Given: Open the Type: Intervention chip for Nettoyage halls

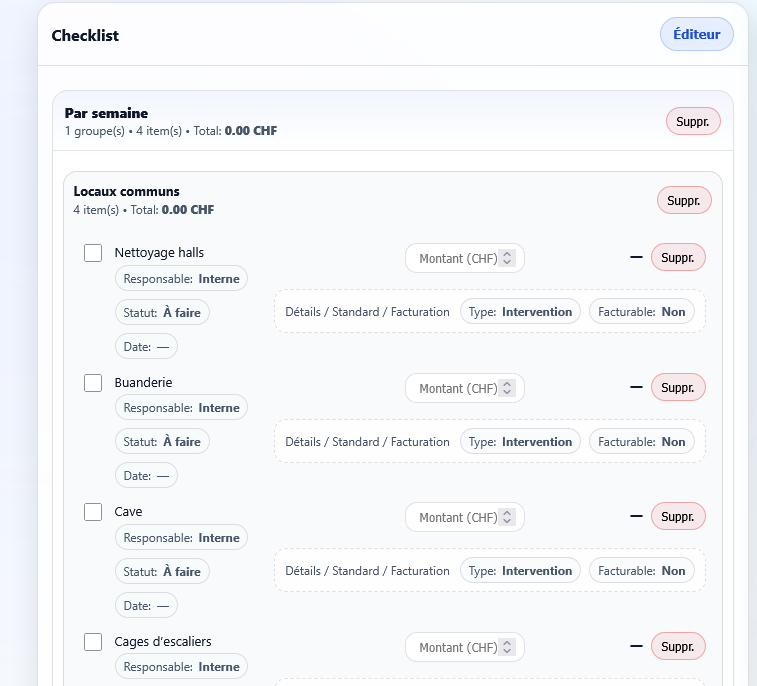Looking at the screenshot, I should coord(520,312).
